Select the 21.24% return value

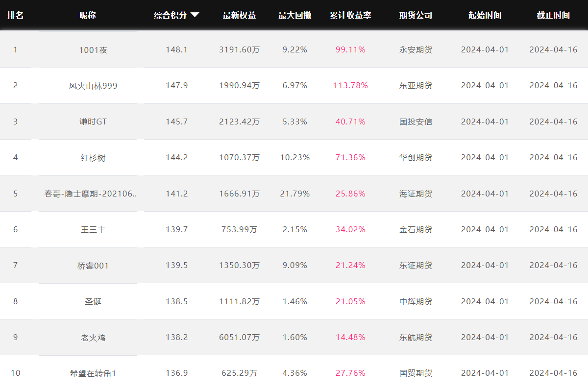tap(350, 265)
